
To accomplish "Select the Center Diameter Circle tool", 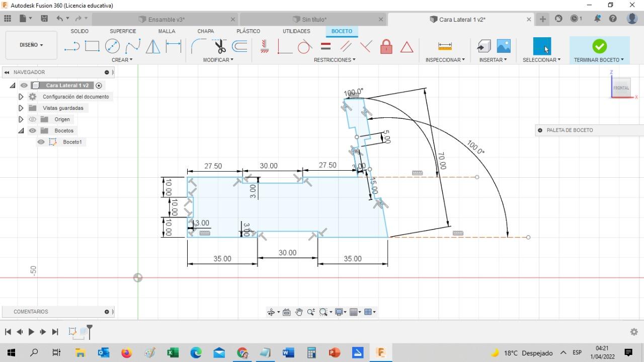I will [112, 46].
